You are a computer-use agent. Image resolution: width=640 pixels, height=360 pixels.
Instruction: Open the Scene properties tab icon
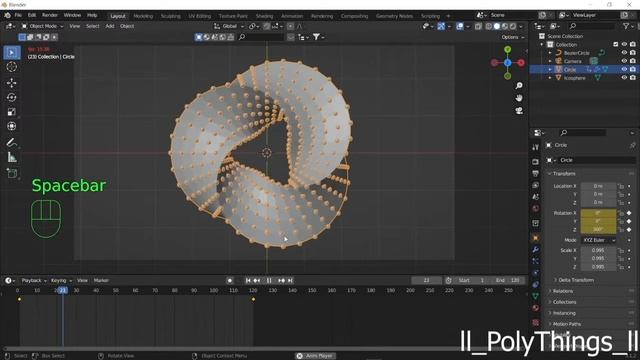(536, 197)
